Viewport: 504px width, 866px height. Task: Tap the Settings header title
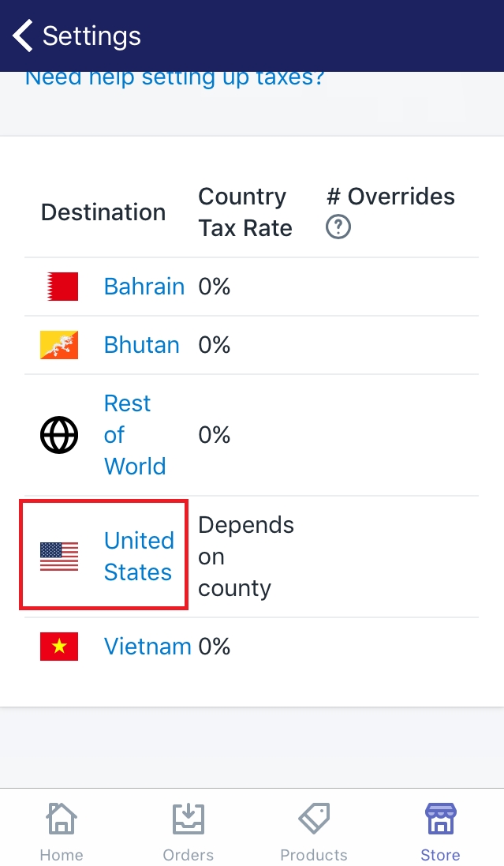point(91,36)
